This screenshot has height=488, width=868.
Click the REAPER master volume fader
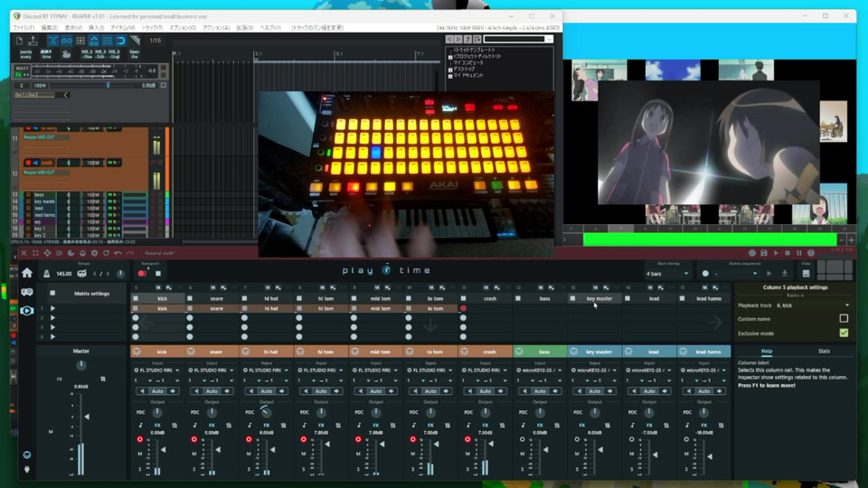pyautogui.click(x=108, y=85)
